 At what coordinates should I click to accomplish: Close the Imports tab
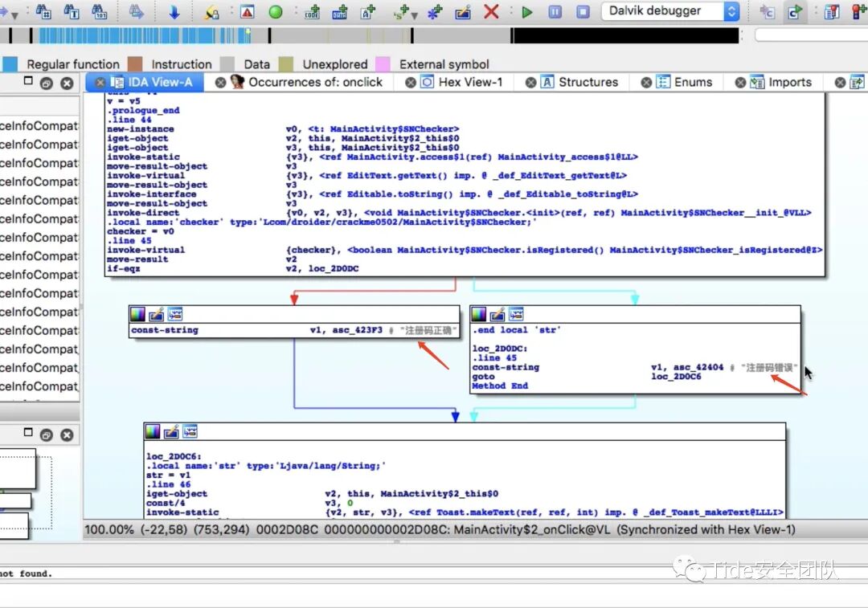[740, 83]
